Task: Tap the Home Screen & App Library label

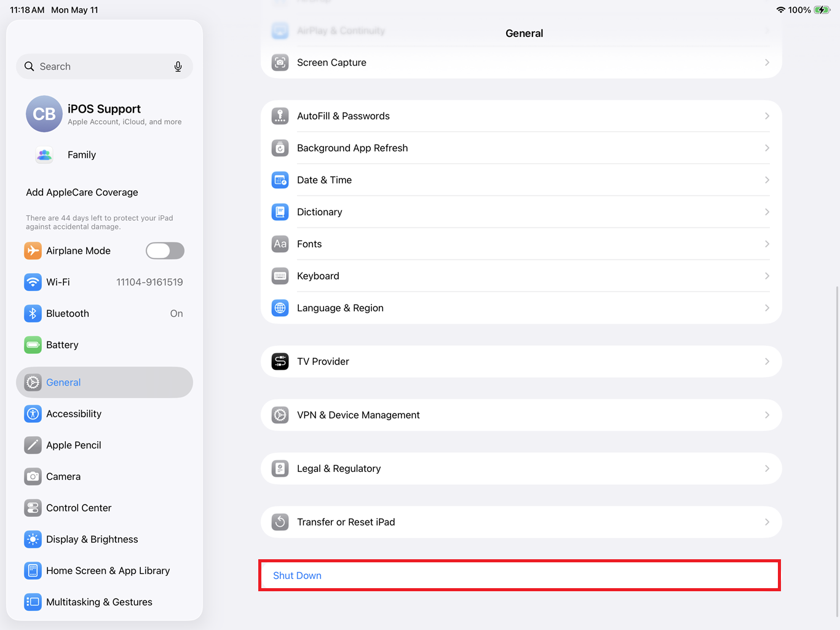Action: click(108, 571)
